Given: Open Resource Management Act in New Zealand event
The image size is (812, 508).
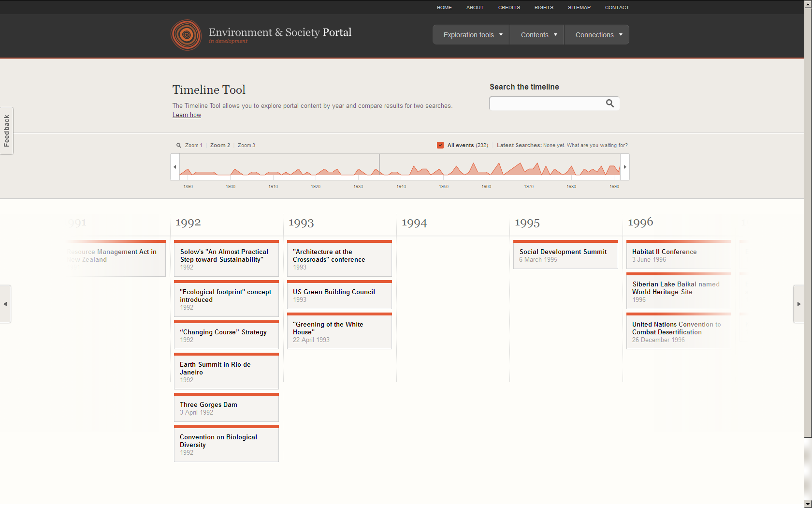Looking at the screenshot, I should 116,258.
